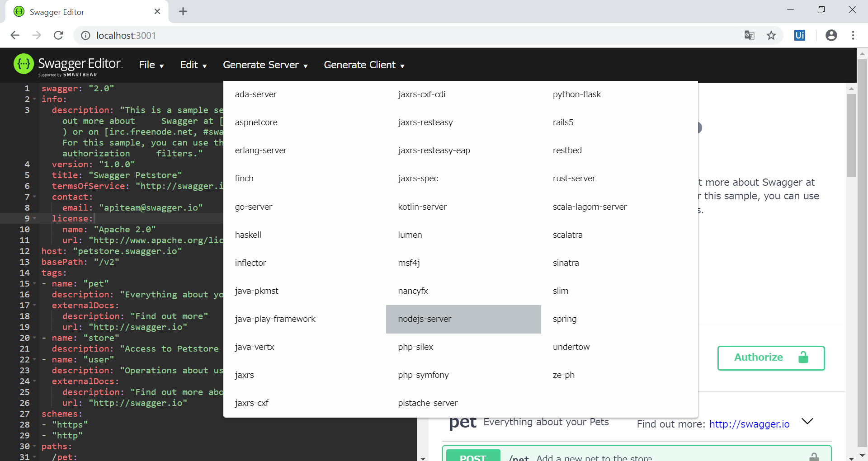Click the Swagger Editor logo icon
The width and height of the screenshot is (868, 461).
(x=24, y=64)
